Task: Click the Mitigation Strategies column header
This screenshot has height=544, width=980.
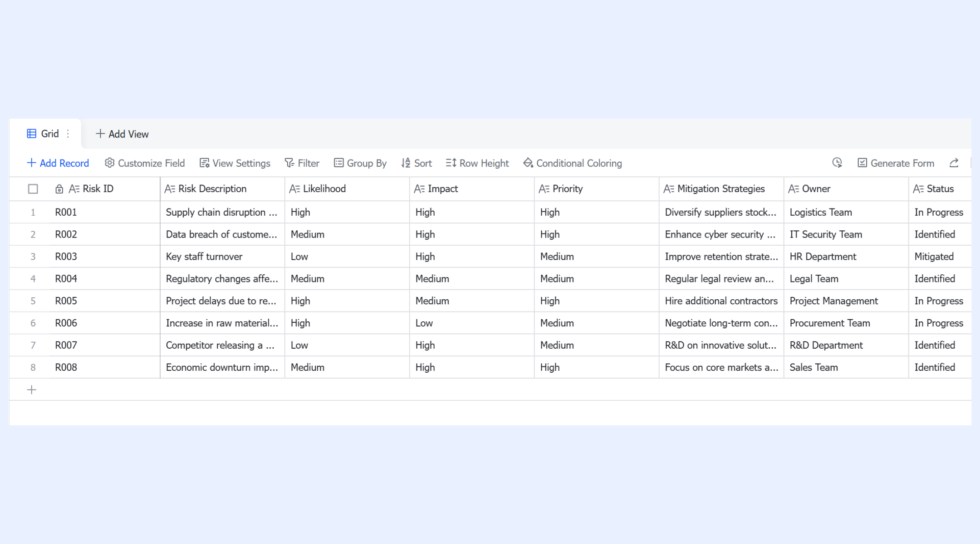Action: coord(721,189)
